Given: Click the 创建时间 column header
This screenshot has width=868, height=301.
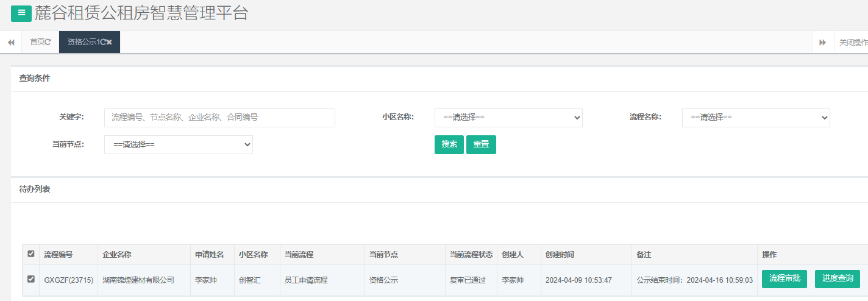Looking at the screenshot, I should pos(560,255).
